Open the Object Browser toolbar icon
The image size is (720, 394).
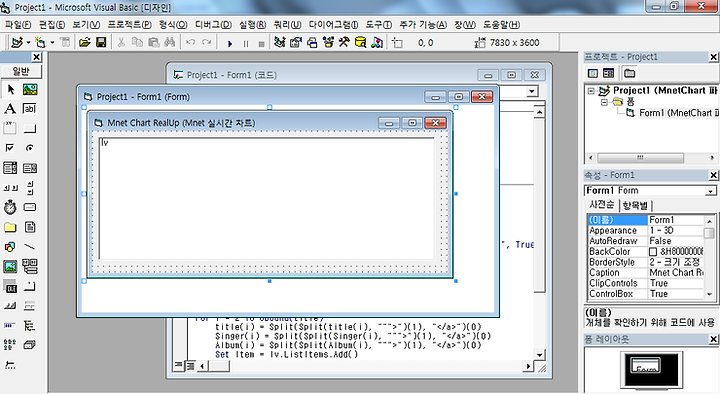pos(328,43)
